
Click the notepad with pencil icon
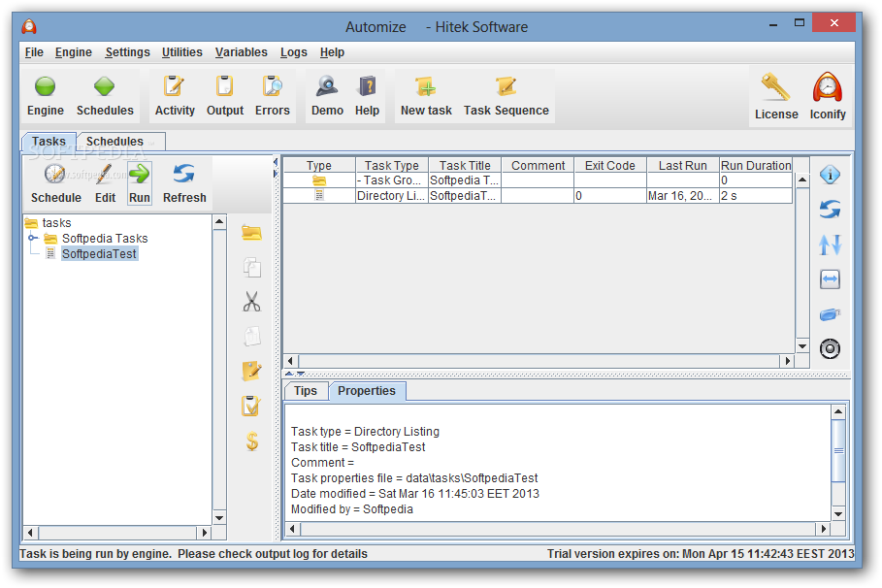click(251, 372)
